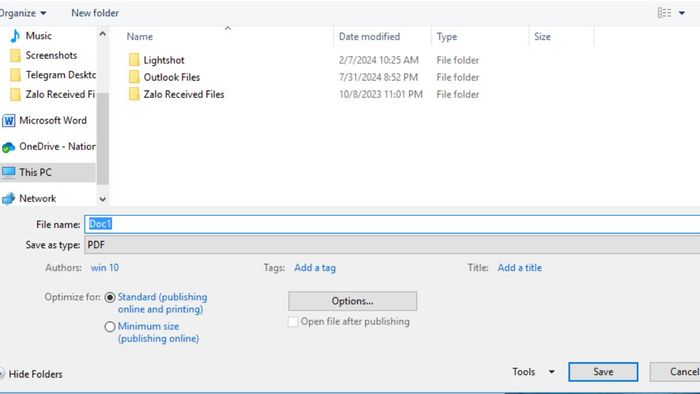Select the Lightshot folder name
The width and height of the screenshot is (700, 394).
coord(164,60)
